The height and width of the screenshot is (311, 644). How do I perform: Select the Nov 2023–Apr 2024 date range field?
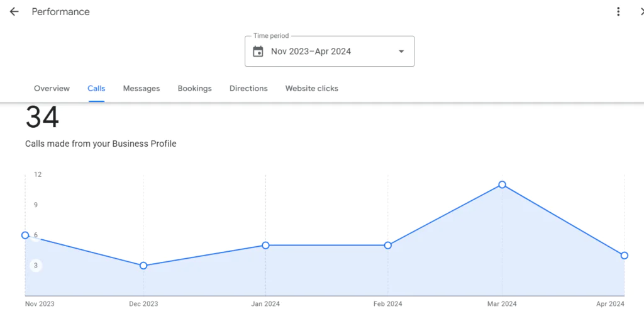click(x=311, y=52)
